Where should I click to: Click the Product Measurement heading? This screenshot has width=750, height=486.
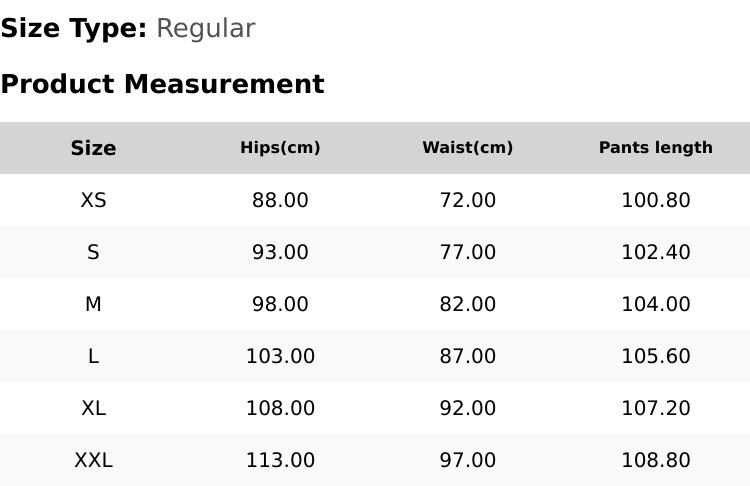pos(162,85)
